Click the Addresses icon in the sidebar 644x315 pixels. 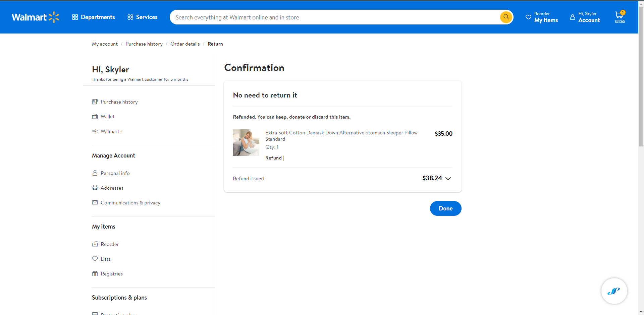coord(95,188)
